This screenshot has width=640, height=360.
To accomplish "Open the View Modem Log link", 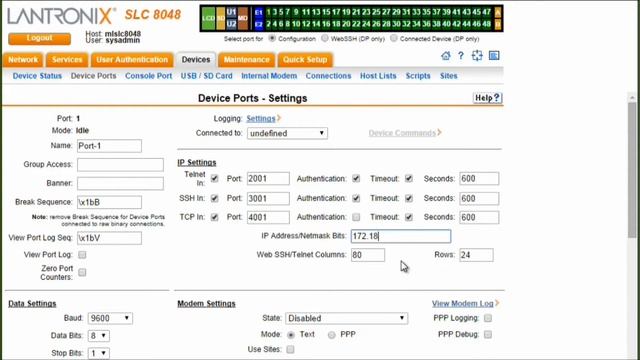I will [463, 304].
